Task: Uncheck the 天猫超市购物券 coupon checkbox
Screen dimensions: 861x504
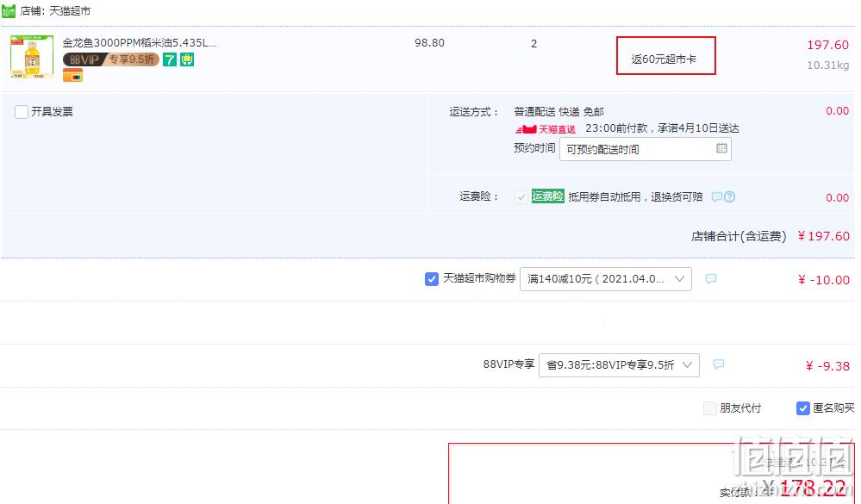Action: [x=432, y=279]
